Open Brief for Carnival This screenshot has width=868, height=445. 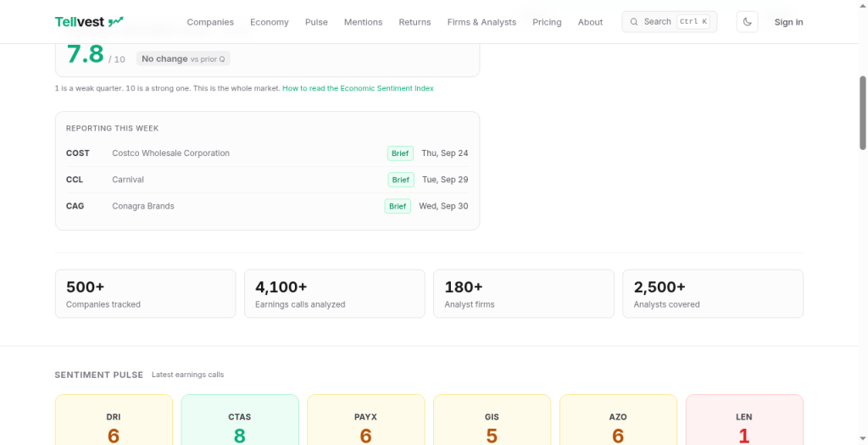click(x=401, y=180)
